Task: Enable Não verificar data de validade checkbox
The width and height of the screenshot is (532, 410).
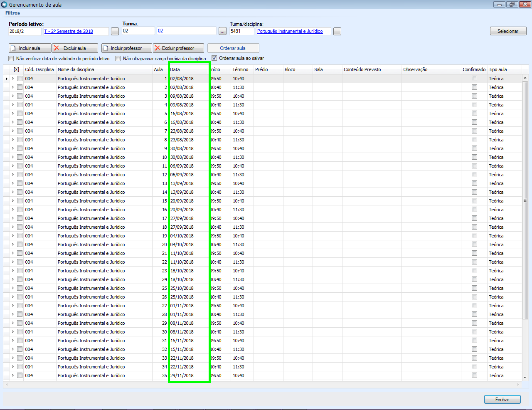Action: click(11, 59)
